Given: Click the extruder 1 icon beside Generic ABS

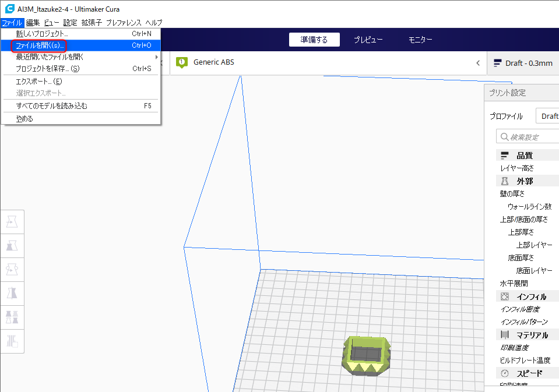Looking at the screenshot, I should coord(181,62).
